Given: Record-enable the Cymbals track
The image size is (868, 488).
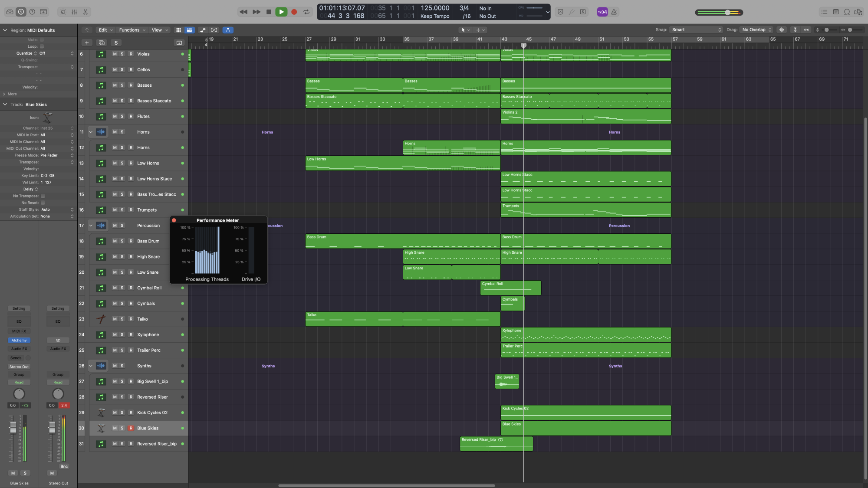Looking at the screenshot, I should click(131, 304).
